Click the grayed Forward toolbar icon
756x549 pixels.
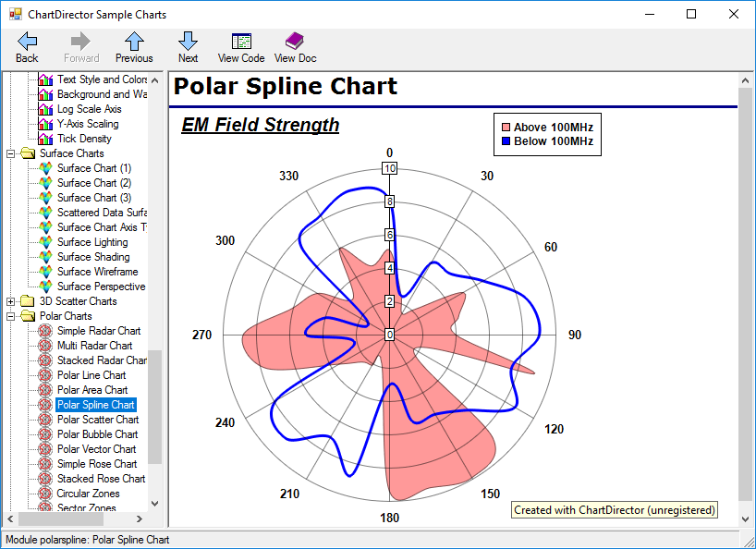pos(81,44)
